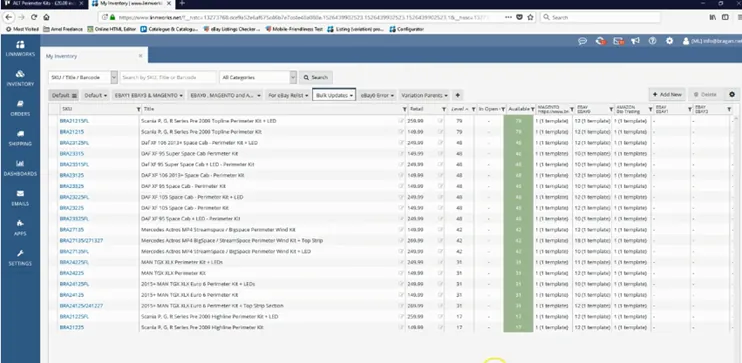Screen dimensions: 742x363
Task: Close the My Inventory inner tab
Action: pos(141,56)
